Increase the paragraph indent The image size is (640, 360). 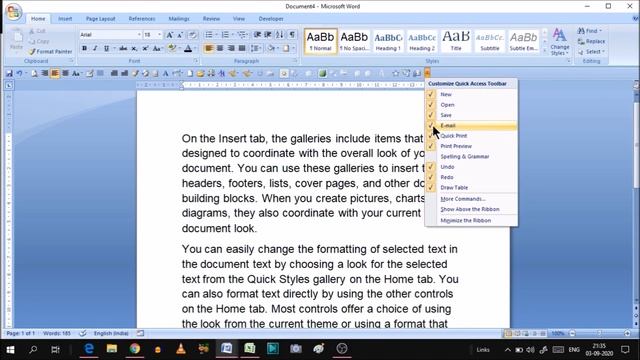point(268,35)
